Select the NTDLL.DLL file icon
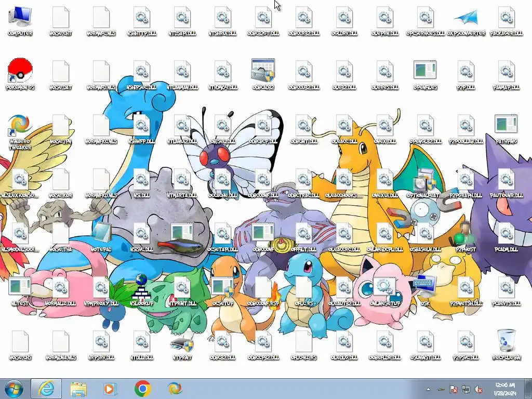 click(x=141, y=341)
